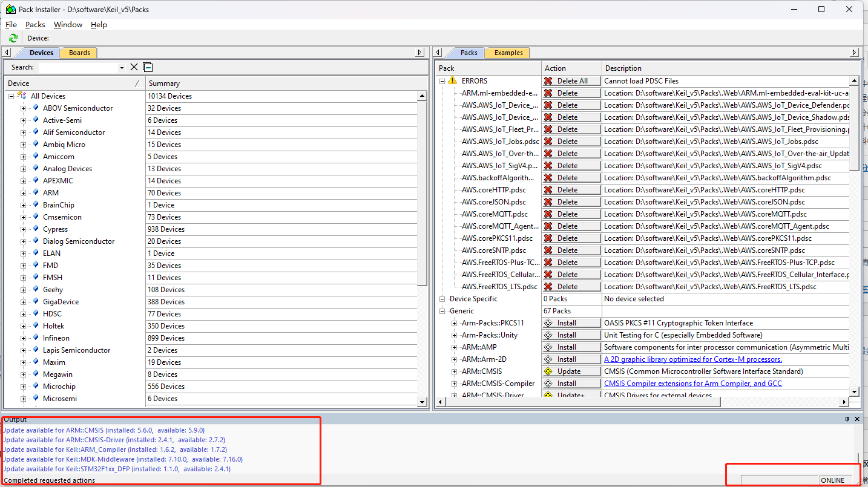Open the CMSIS Compiler extensions link

692,384
